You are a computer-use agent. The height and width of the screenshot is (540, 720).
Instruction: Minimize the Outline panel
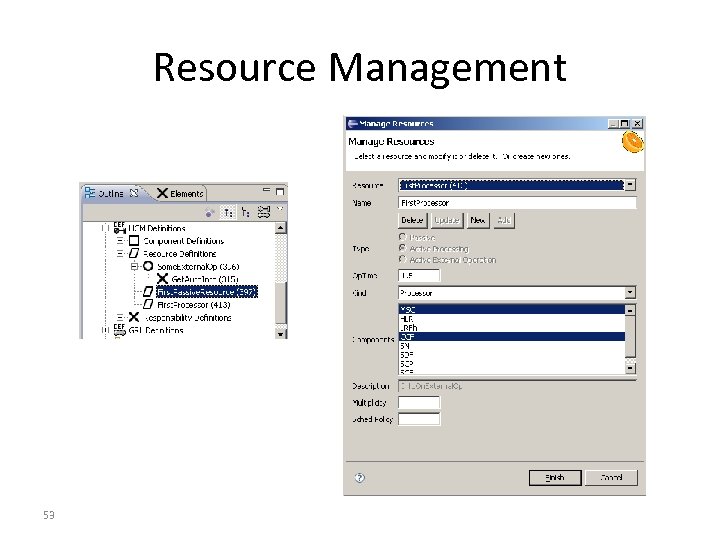point(266,189)
